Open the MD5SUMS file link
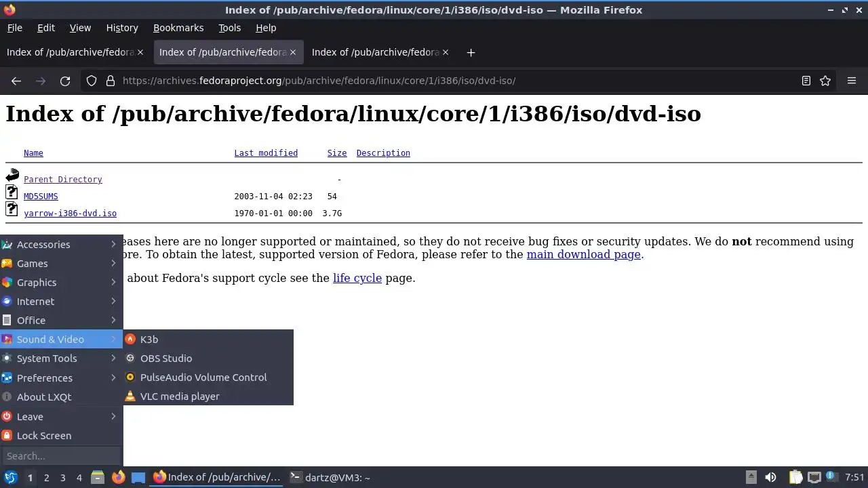Image resolution: width=868 pixels, height=488 pixels. point(41,197)
